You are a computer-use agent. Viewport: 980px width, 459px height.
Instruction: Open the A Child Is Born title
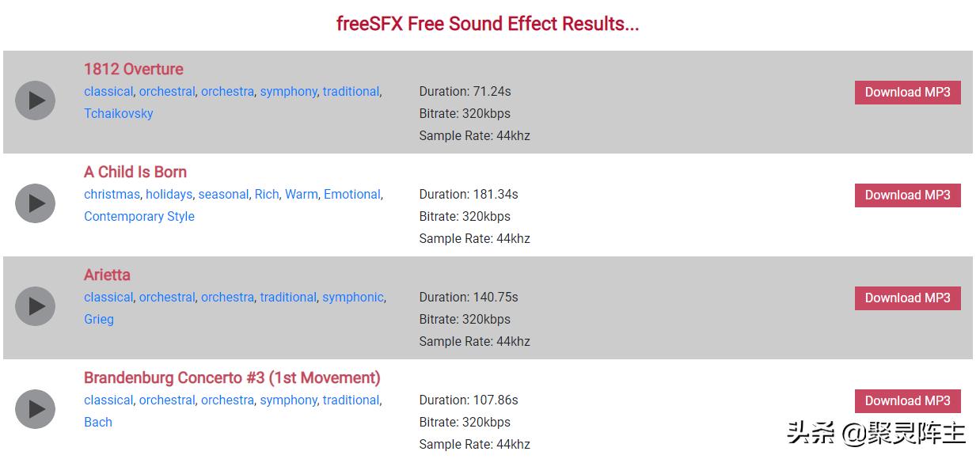click(x=135, y=172)
